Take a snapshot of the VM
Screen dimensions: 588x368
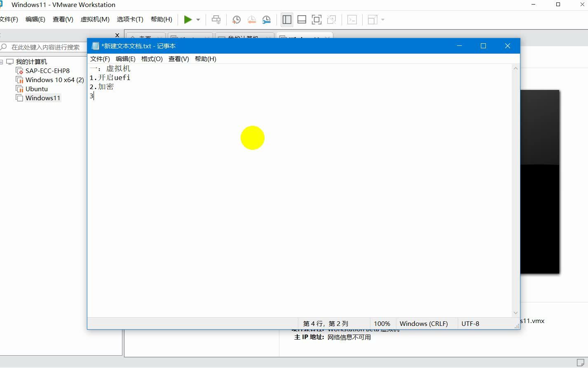[236, 19]
